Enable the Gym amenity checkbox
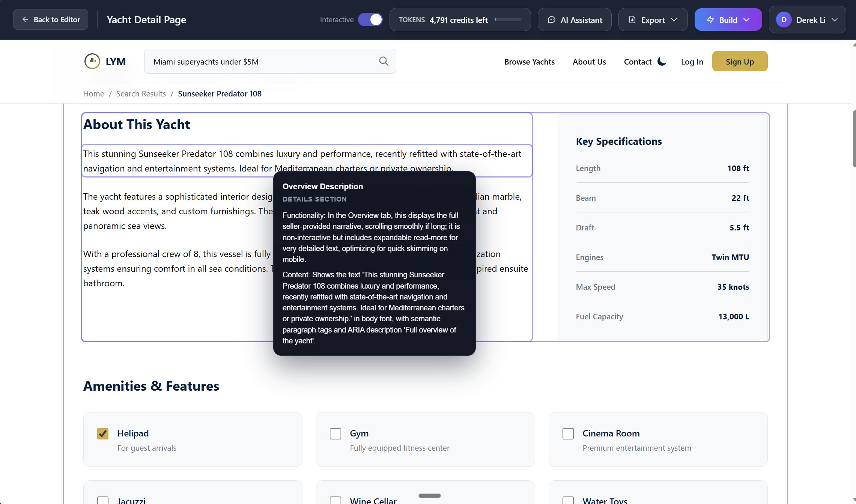The width and height of the screenshot is (856, 504). tap(335, 433)
